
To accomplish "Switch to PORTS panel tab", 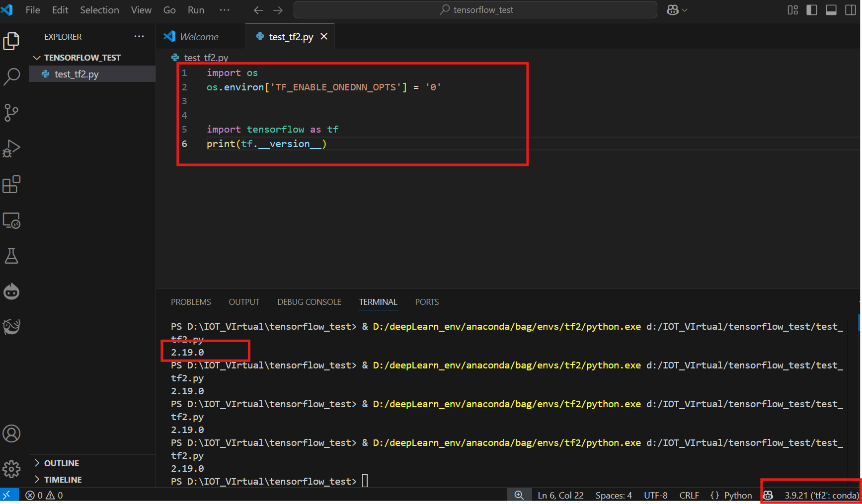I will (427, 302).
